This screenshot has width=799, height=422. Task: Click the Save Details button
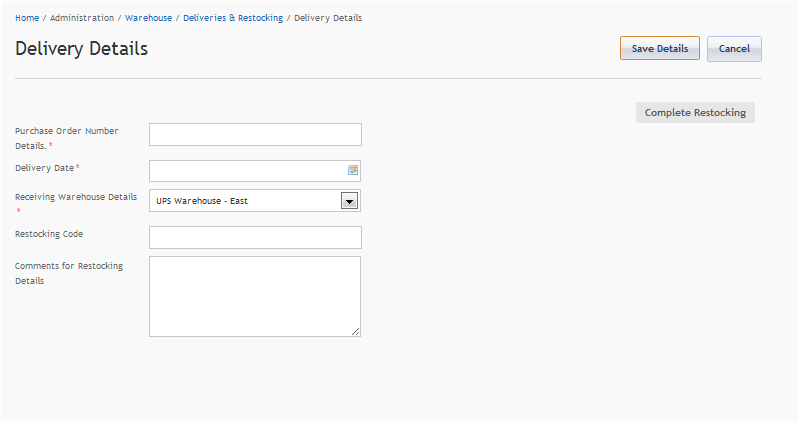point(659,49)
